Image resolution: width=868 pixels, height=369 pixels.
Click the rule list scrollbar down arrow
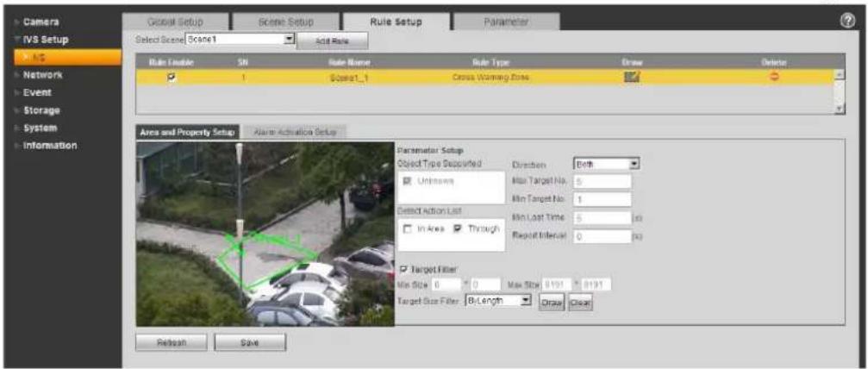click(840, 109)
